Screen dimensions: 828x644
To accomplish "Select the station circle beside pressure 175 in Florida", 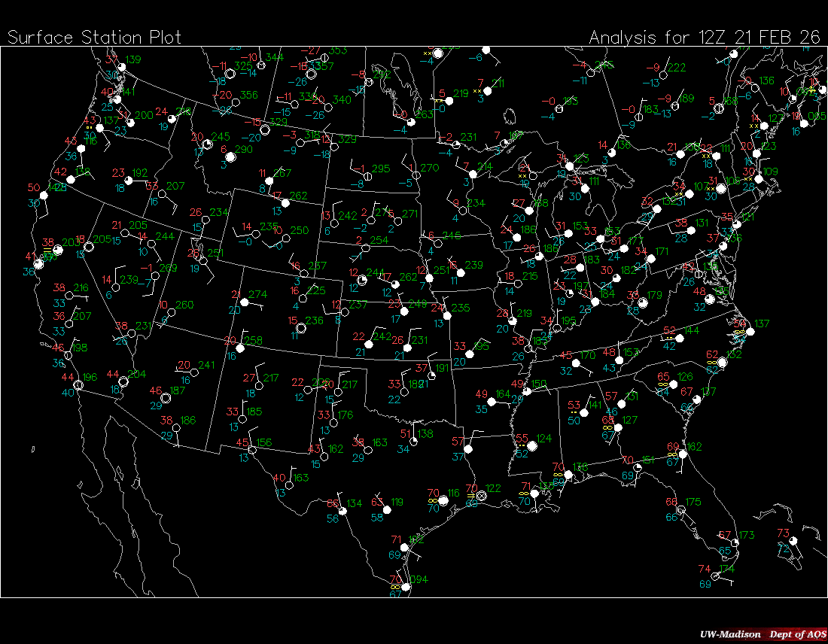I will (680, 510).
